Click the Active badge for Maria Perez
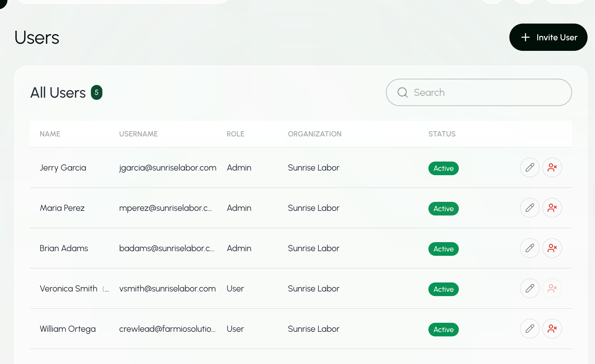 [x=443, y=209]
